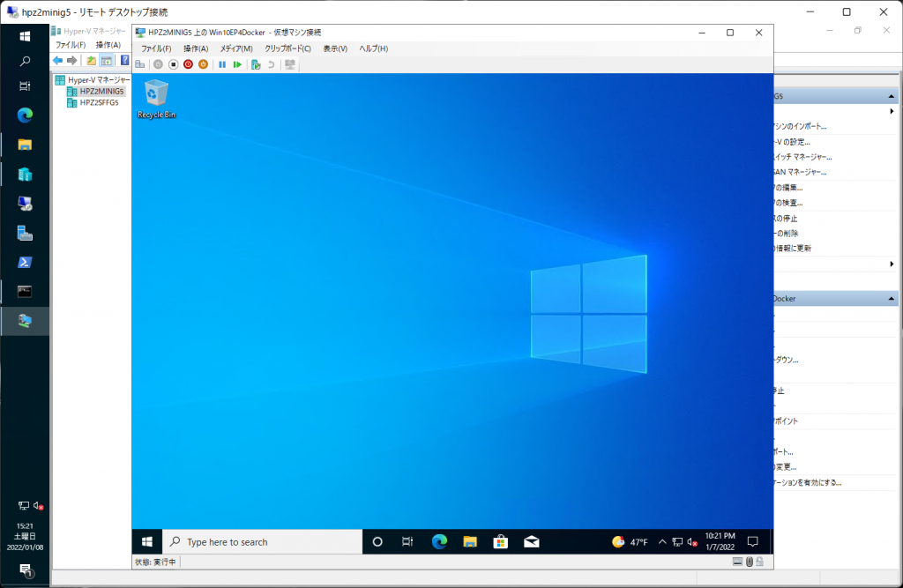Collapse the Docker section in Actions pane

click(891, 298)
